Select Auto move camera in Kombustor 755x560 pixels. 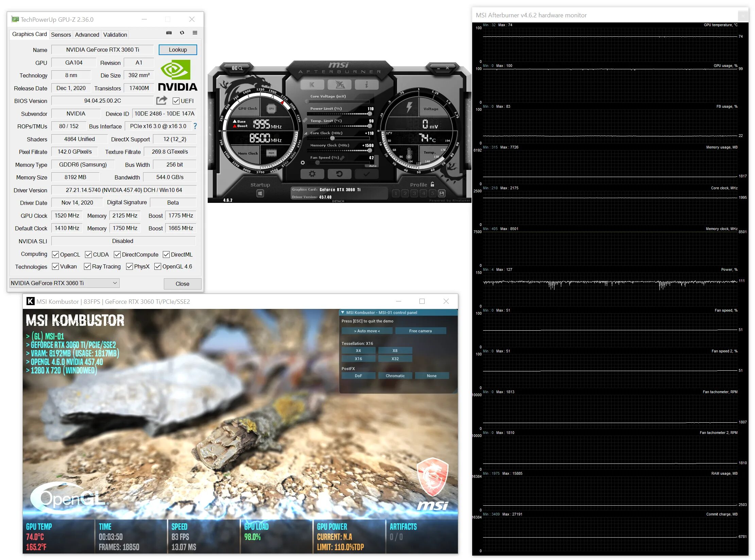coord(367,331)
